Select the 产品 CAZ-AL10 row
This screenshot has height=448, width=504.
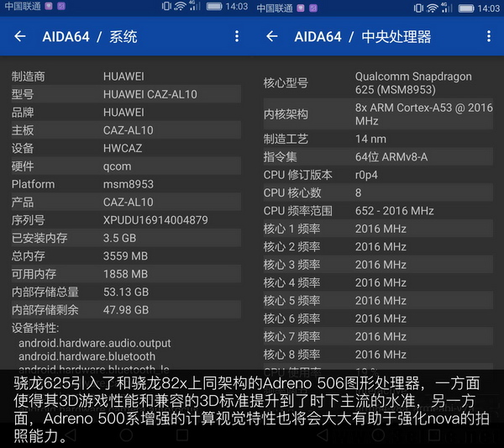126,203
